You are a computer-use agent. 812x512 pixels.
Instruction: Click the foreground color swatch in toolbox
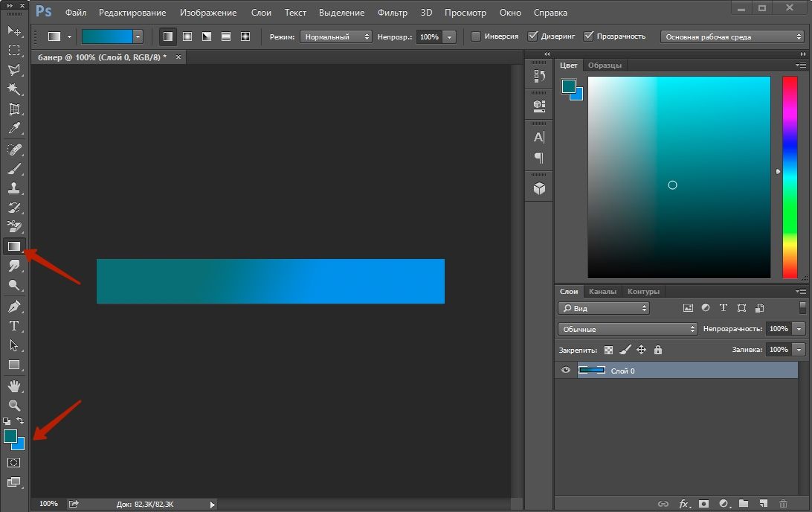click(10, 436)
